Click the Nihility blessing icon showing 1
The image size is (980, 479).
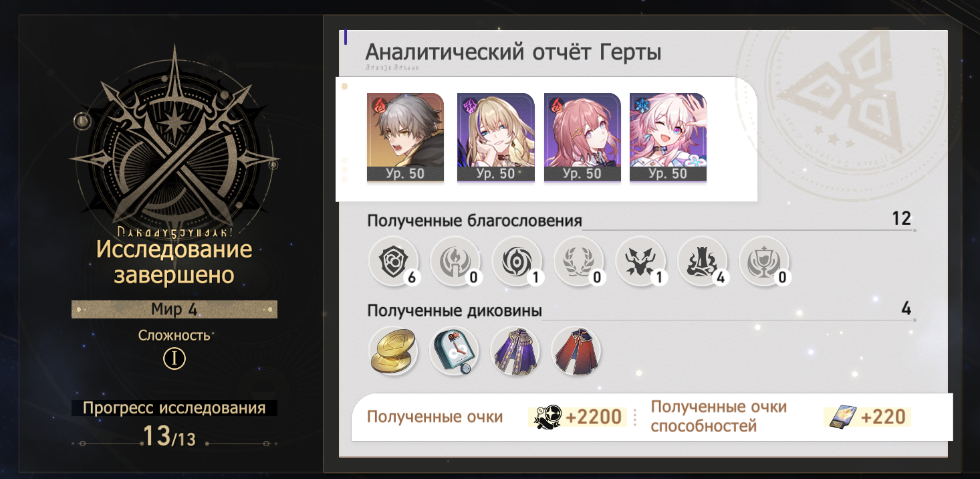[517, 262]
